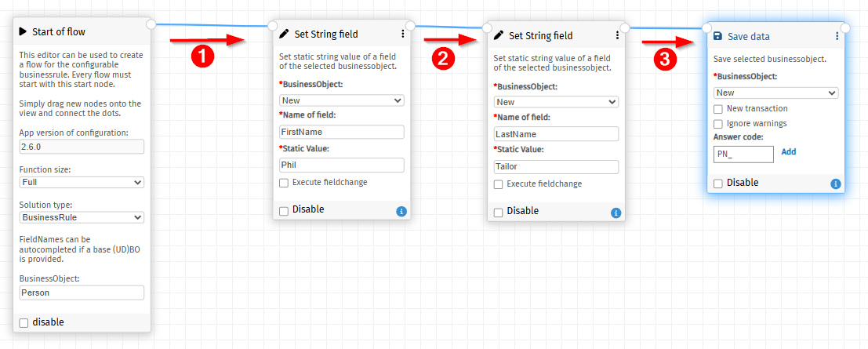
Task: Open the Function size dropdown
Action: (82, 182)
